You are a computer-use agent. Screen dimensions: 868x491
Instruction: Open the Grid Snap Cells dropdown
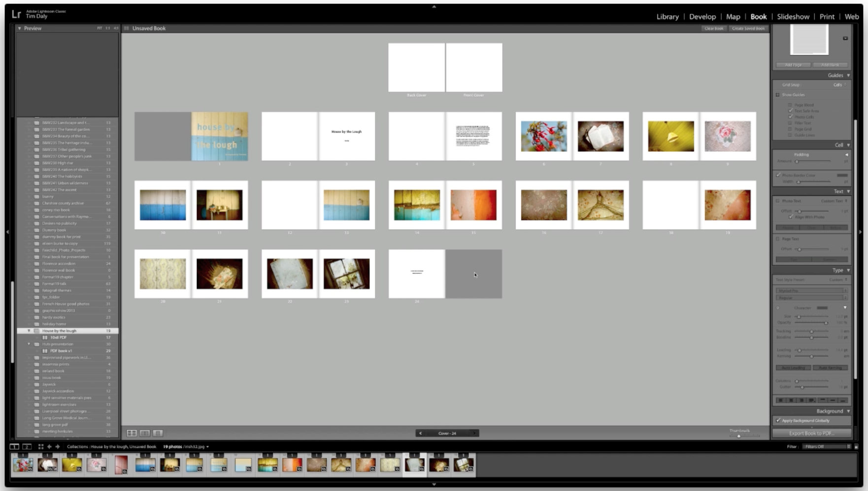(x=841, y=84)
